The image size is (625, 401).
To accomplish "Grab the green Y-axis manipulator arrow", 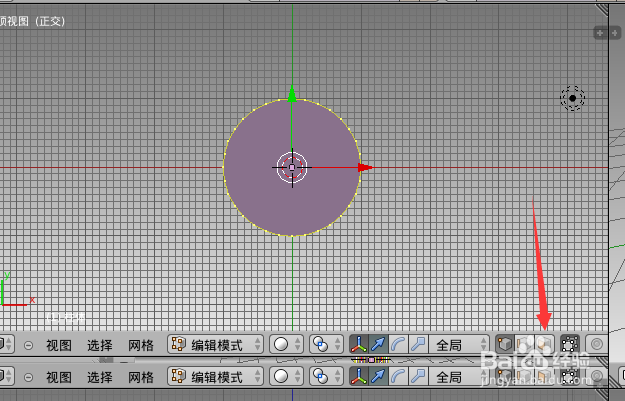I will coord(292,93).
